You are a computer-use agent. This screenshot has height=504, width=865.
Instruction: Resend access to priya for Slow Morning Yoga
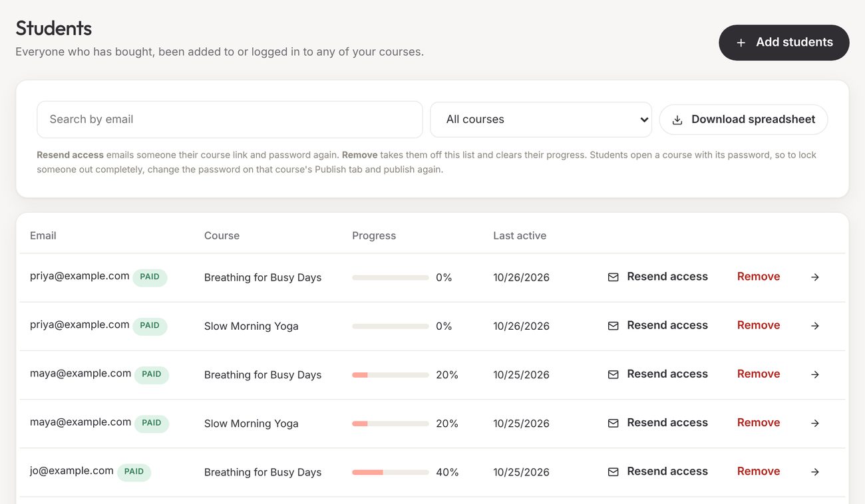(x=658, y=325)
